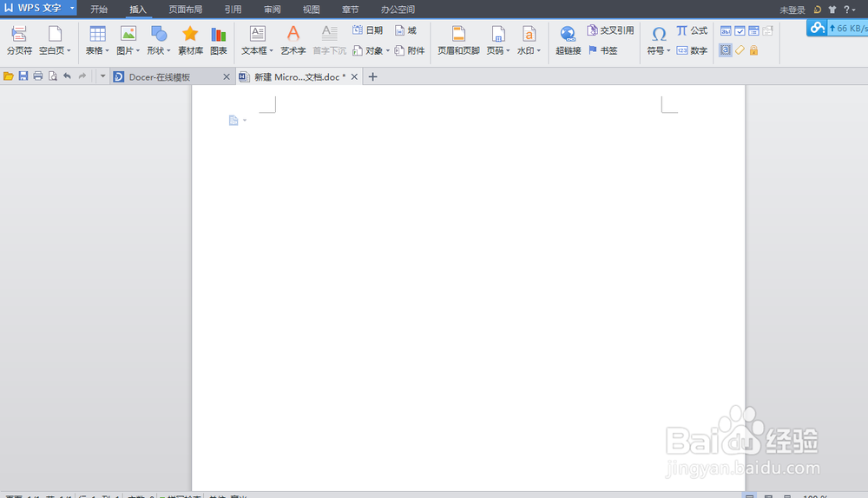Save the document with floppy icon
868x498 pixels.
coord(23,76)
